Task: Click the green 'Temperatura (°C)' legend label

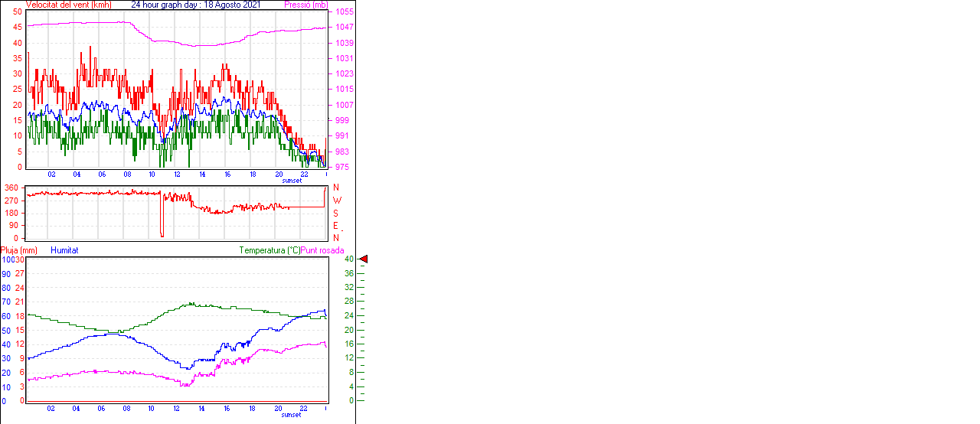Action: 269,250
